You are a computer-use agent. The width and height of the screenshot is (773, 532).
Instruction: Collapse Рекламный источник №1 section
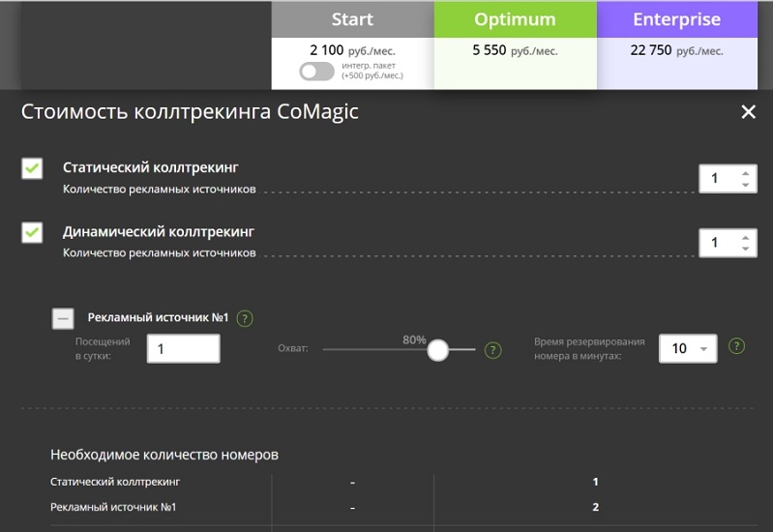(63, 318)
